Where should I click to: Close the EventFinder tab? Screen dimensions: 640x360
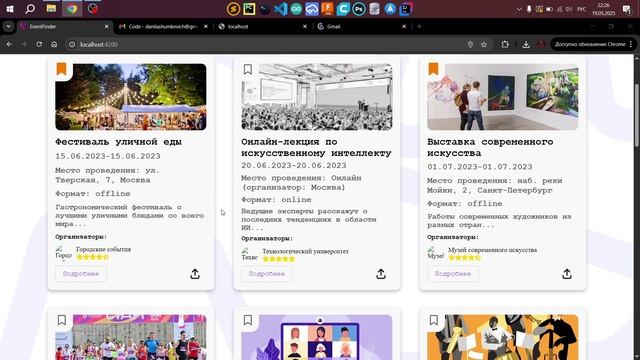(107, 27)
